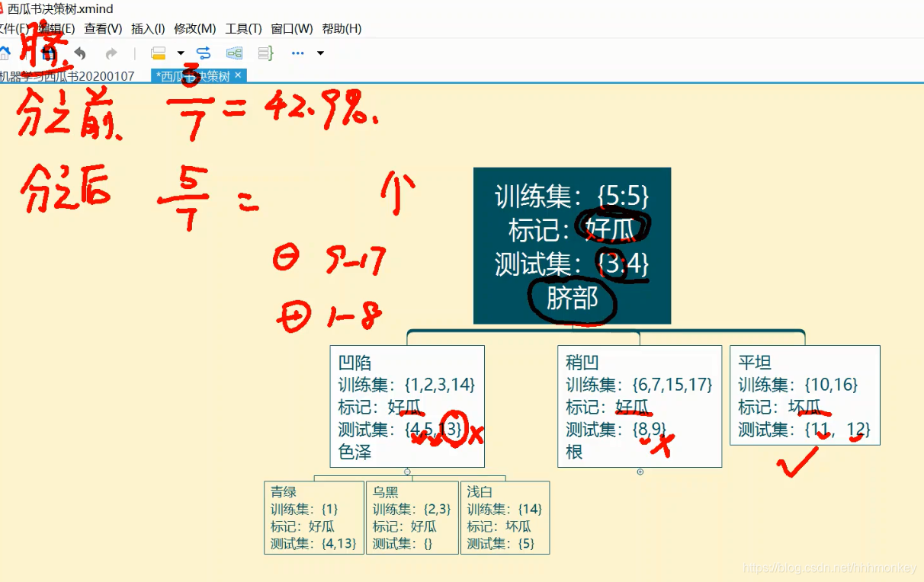Select the 乌黑 topic node
Image resolution: width=924 pixels, height=582 pixels.
pyautogui.click(x=412, y=516)
